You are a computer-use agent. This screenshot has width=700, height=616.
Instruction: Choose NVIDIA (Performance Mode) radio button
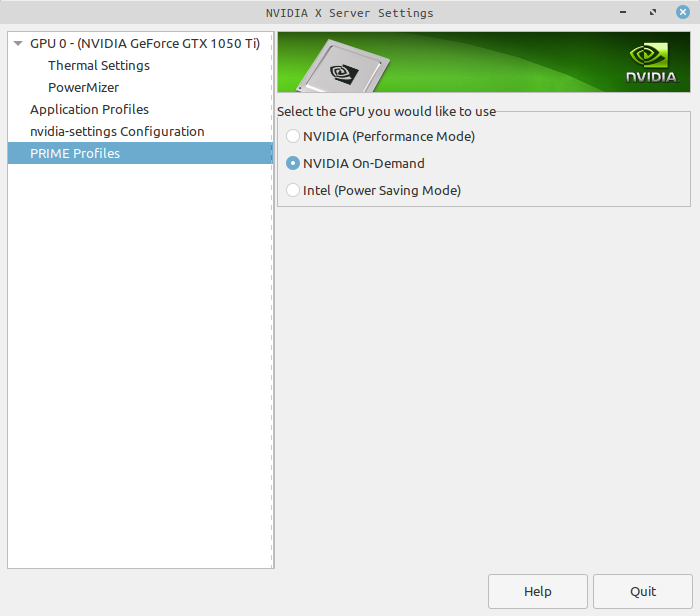(x=292, y=136)
